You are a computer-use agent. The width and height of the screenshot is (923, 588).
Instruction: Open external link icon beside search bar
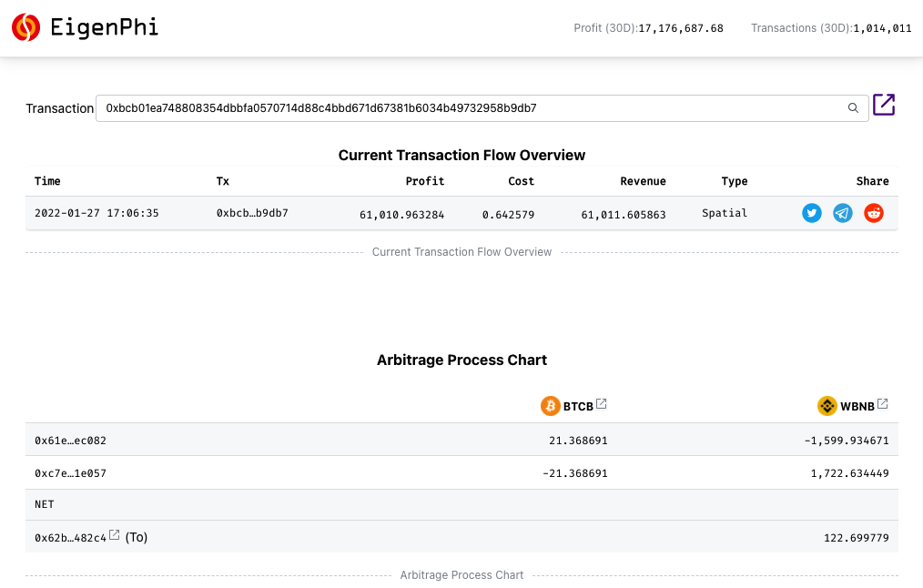click(x=884, y=105)
